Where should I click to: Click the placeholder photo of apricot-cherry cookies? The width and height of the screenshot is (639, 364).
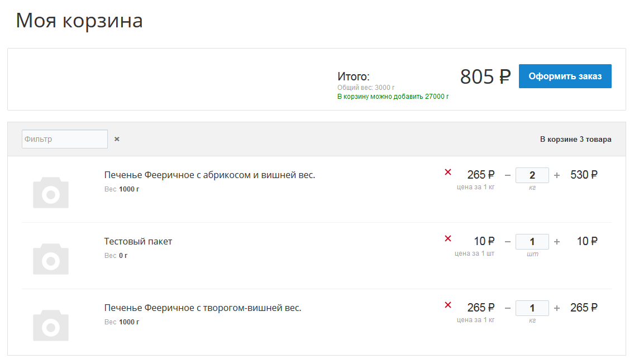point(51,193)
